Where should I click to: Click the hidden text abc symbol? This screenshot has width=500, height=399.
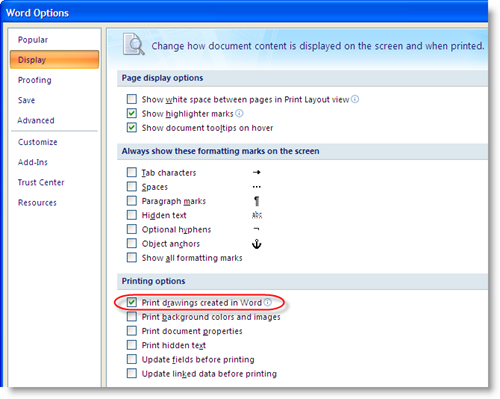click(x=257, y=215)
